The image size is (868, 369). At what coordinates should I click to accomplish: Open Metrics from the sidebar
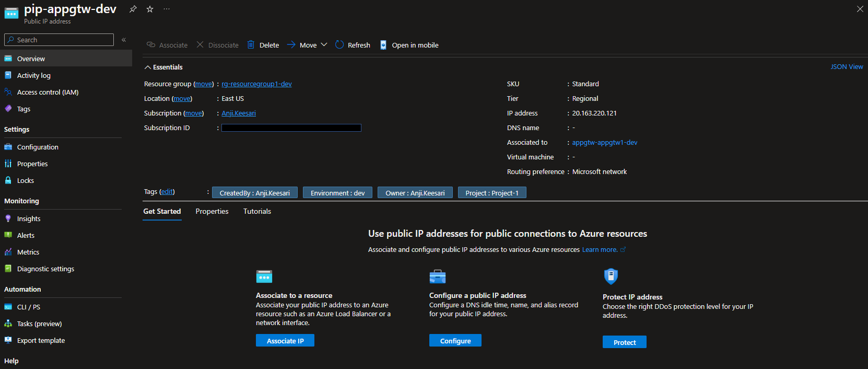click(28, 252)
